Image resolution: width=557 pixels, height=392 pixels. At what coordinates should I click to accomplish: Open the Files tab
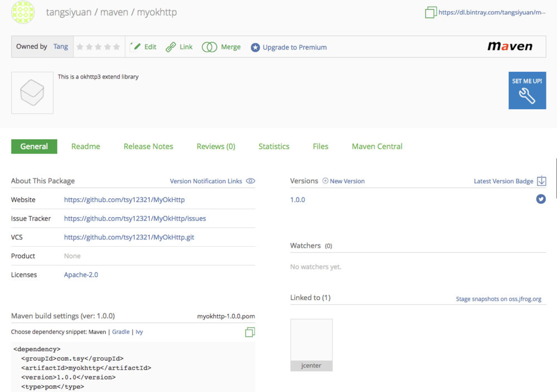point(320,146)
